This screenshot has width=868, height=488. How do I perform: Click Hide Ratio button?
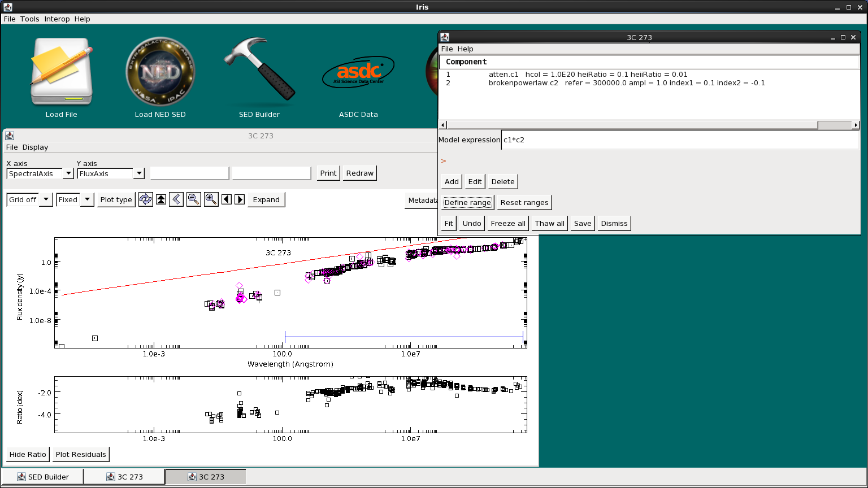click(x=28, y=454)
